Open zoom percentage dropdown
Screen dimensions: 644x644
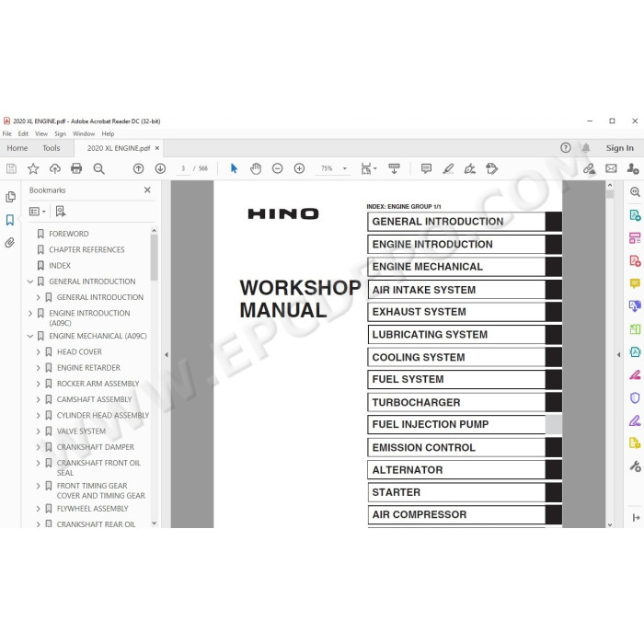click(345, 168)
